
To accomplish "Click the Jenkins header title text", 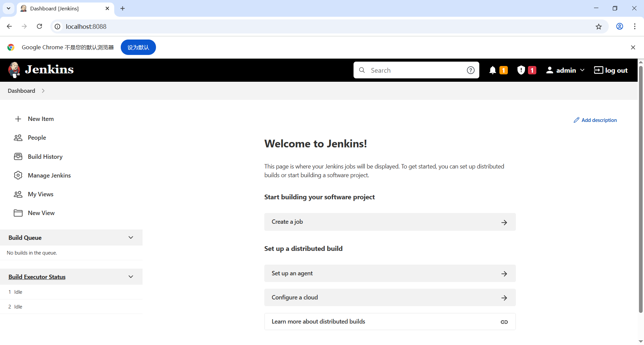I will coord(49,69).
